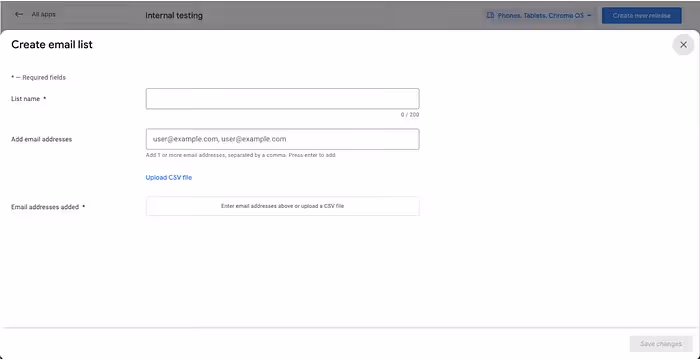Click the List name input field
This screenshot has height=360, width=700.
click(282, 99)
